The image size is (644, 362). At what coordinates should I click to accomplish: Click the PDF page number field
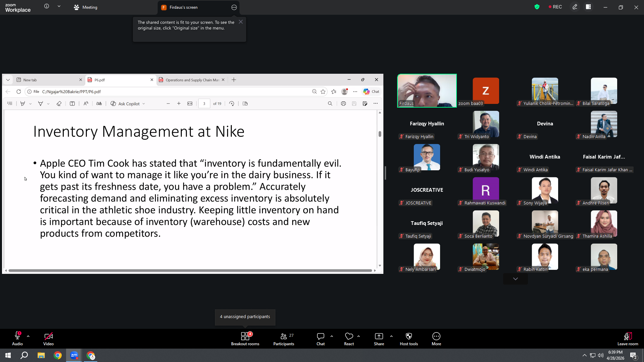[x=204, y=104]
